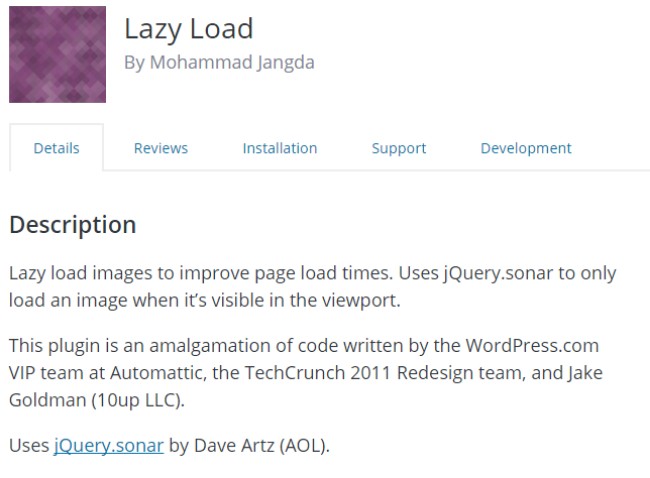Viewport: 650px width, 478px height.
Task: Click the word WordPress.com in the description
Action: (532, 345)
